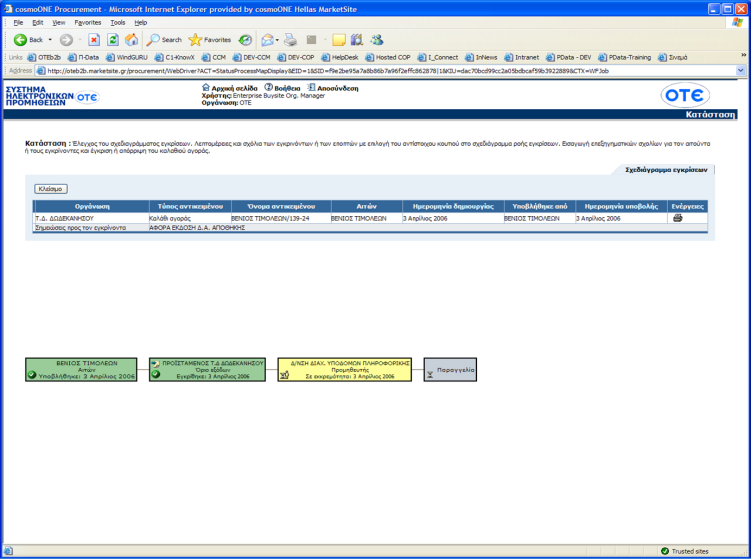Open the CCM links bar shortcut
This screenshot has height=559, width=751.
214,57
